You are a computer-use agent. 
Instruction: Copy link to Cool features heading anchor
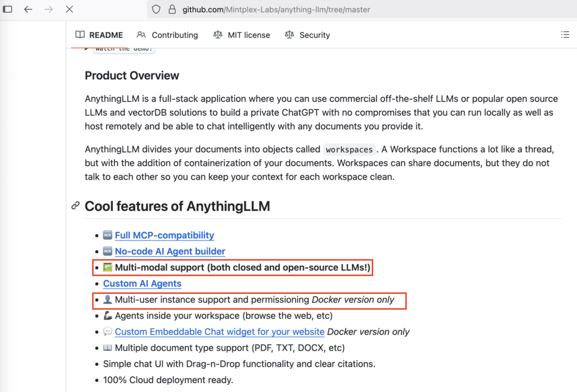point(76,206)
